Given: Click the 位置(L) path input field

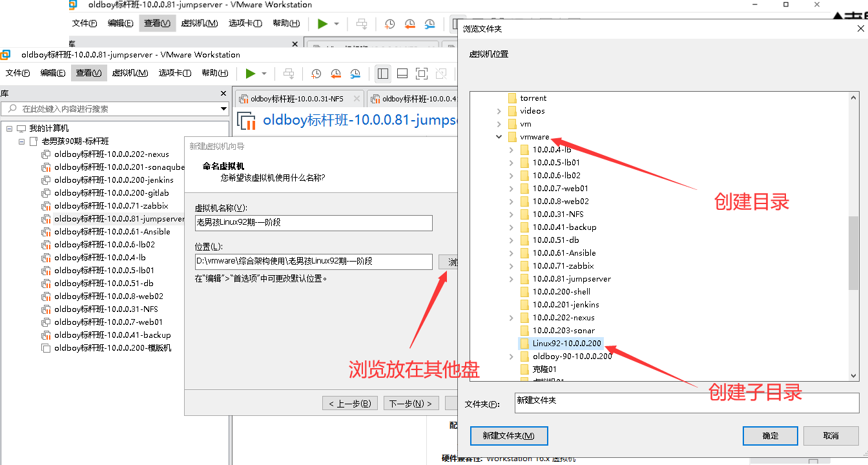Looking at the screenshot, I should 313,262.
